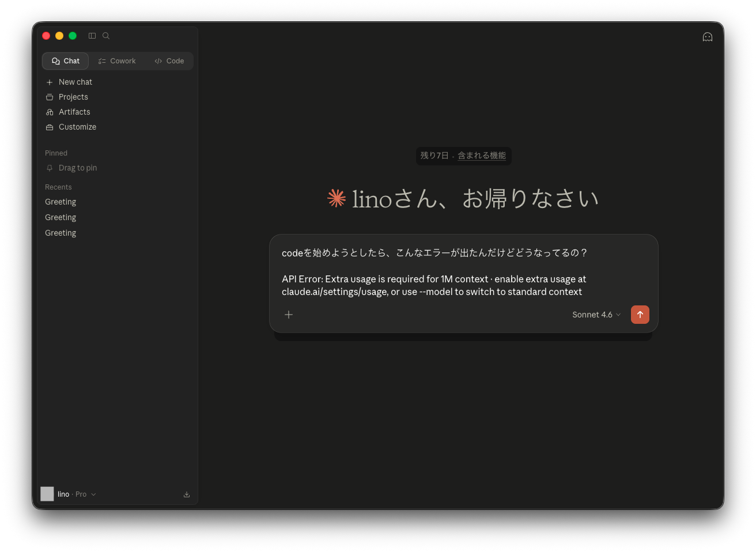Maximize window with green traffic light

click(73, 36)
